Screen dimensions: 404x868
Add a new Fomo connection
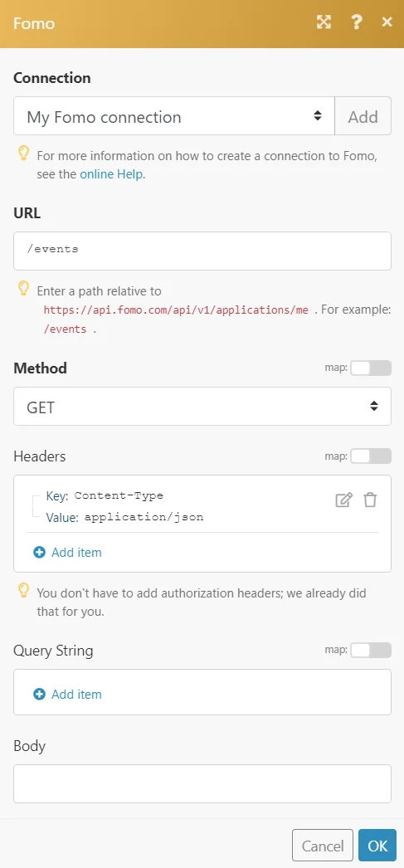point(363,116)
